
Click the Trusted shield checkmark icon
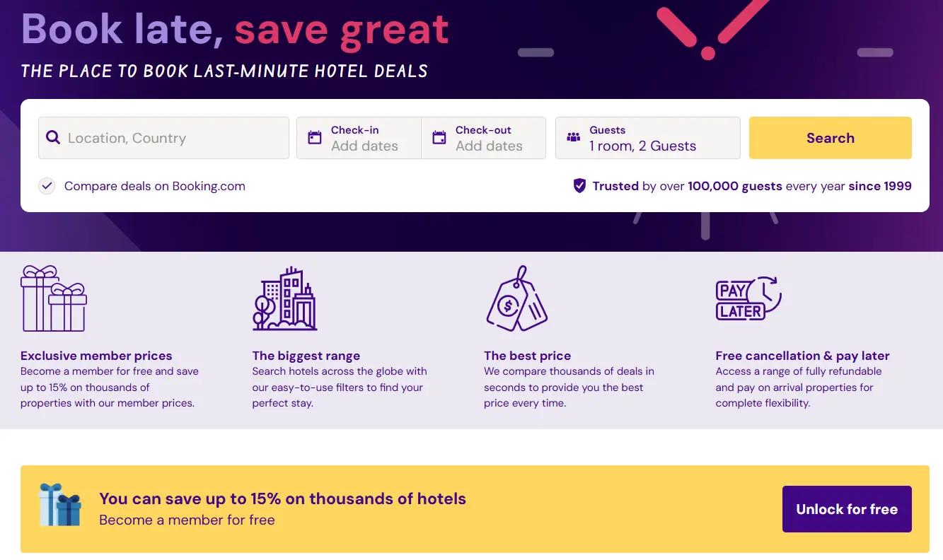(579, 186)
